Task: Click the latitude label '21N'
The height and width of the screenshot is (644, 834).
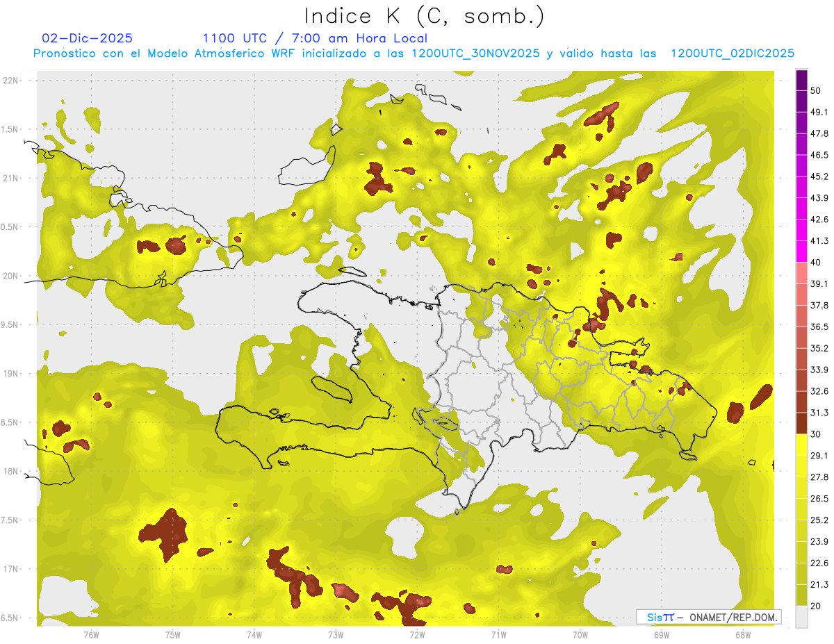Action: 10,179
